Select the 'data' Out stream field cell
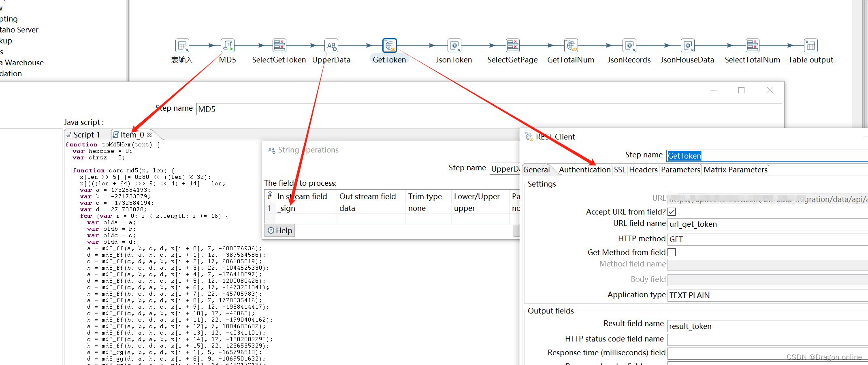The width and height of the screenshot is (868, 365). (371, 208)
